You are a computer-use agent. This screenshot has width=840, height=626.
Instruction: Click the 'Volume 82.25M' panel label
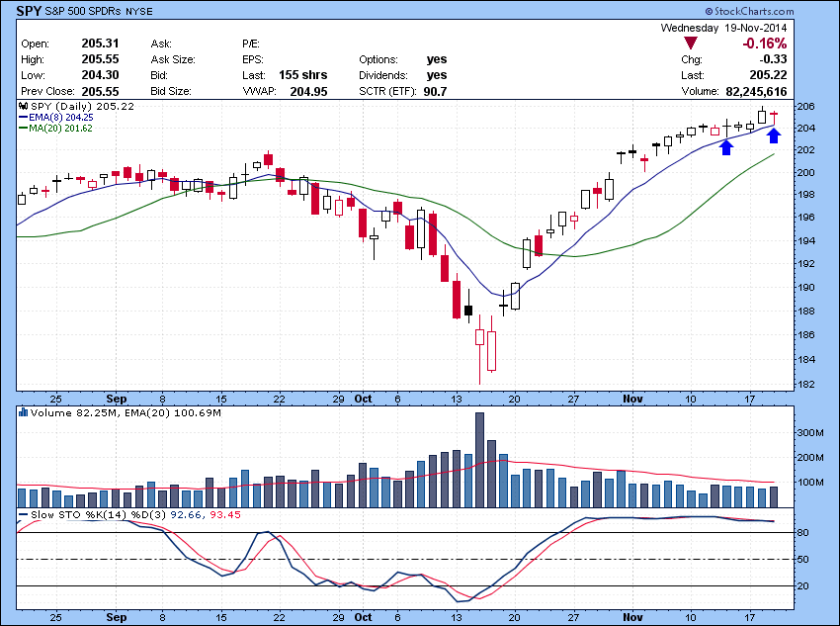(x=74, y=412)
